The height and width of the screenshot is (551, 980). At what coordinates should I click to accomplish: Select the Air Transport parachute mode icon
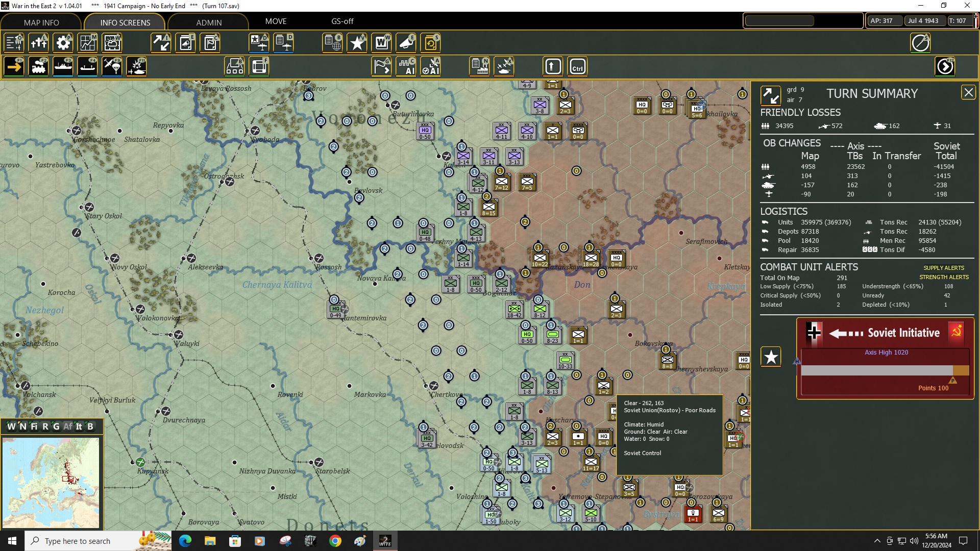pos(112,67)
